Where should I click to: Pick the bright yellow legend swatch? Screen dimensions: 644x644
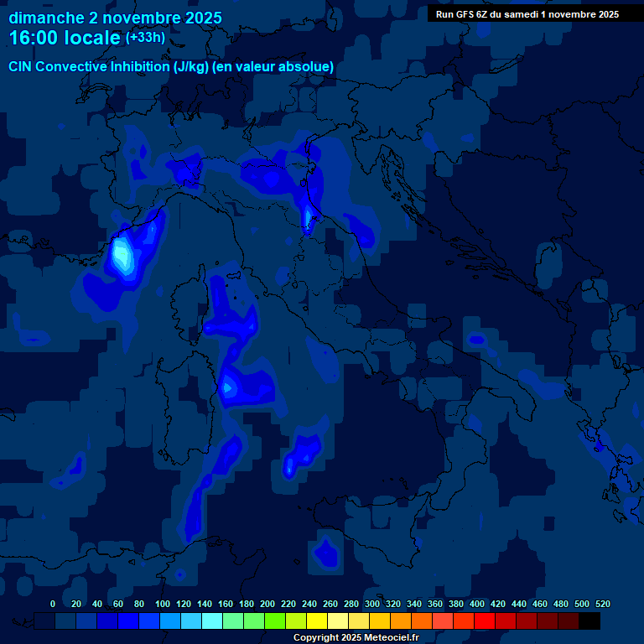coord(317,621)
